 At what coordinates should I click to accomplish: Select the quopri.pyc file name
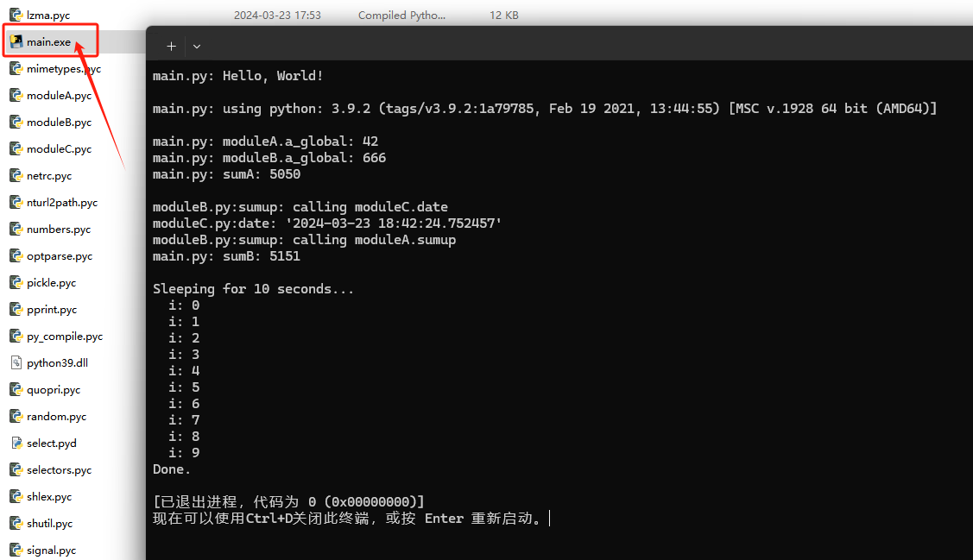click(54, 389)
